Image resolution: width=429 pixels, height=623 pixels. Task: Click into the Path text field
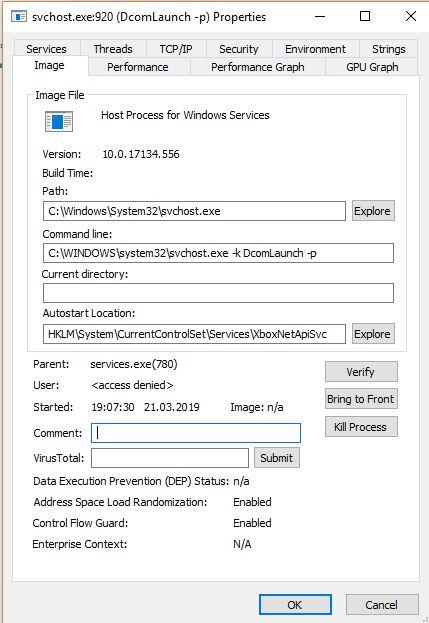tap(194, 211)
